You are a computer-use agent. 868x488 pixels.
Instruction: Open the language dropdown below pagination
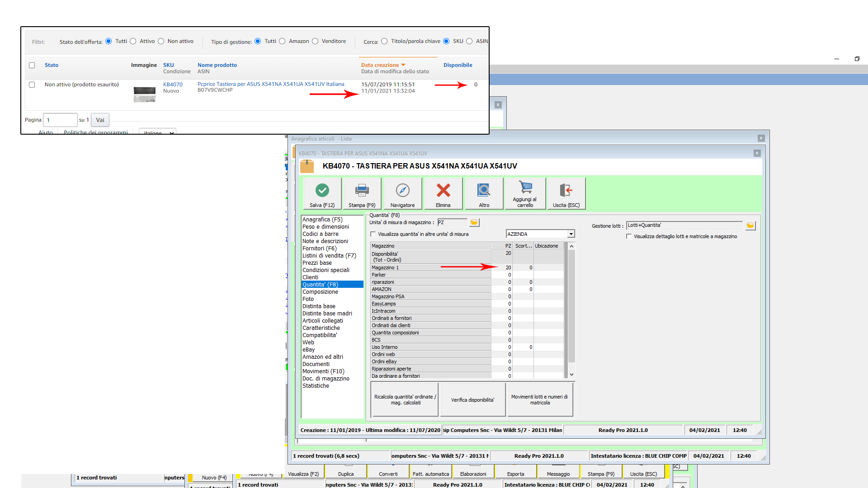click(157, 132)
